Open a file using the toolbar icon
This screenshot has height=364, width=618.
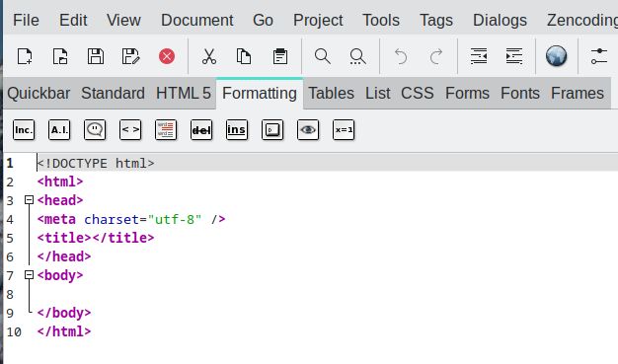click(60, 56)
